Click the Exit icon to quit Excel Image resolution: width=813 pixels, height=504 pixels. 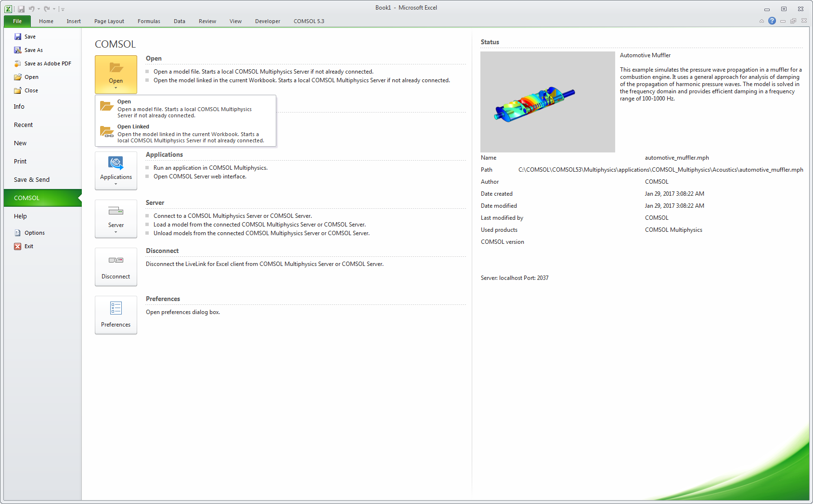tap(17, 246)
